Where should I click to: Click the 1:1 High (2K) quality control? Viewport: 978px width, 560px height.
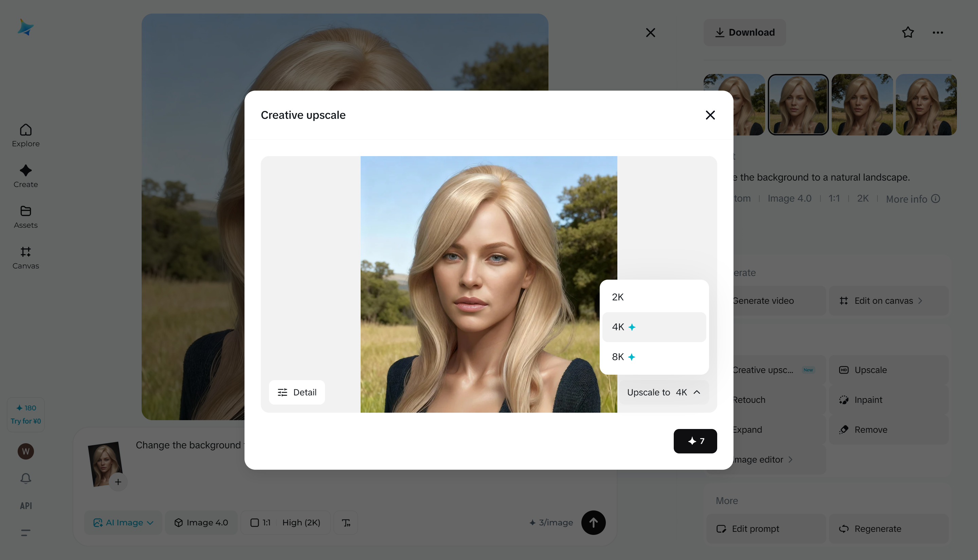pos(286,522)
